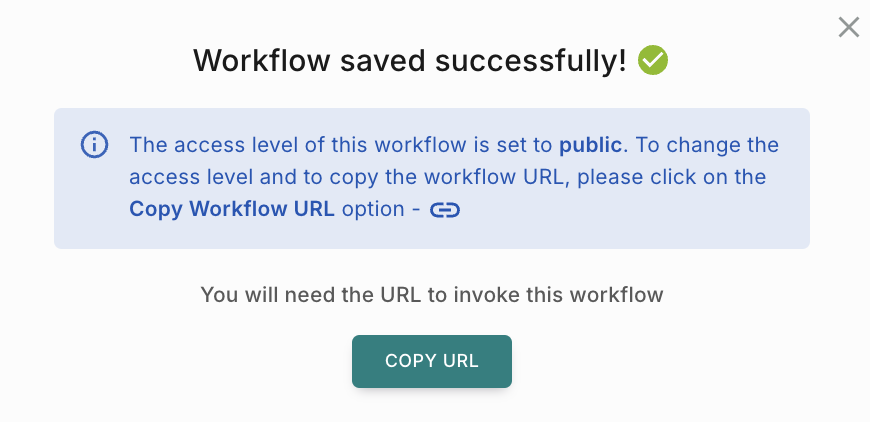Screen dimensions: 870x422
Task: Click the chain link icon
Action: 444,210
